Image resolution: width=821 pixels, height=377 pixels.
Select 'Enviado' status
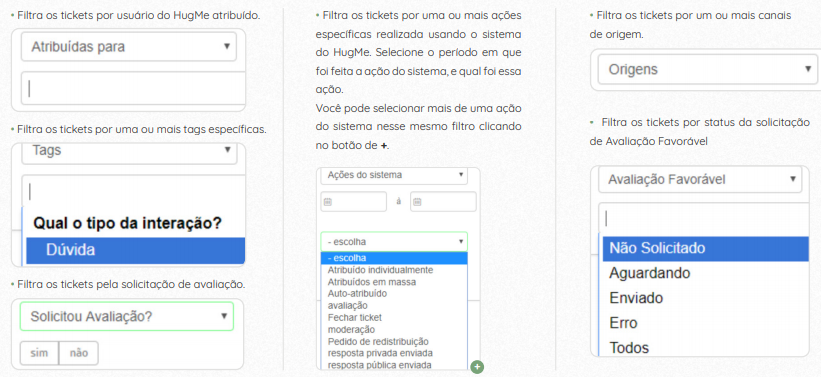(x=706, y=298)
